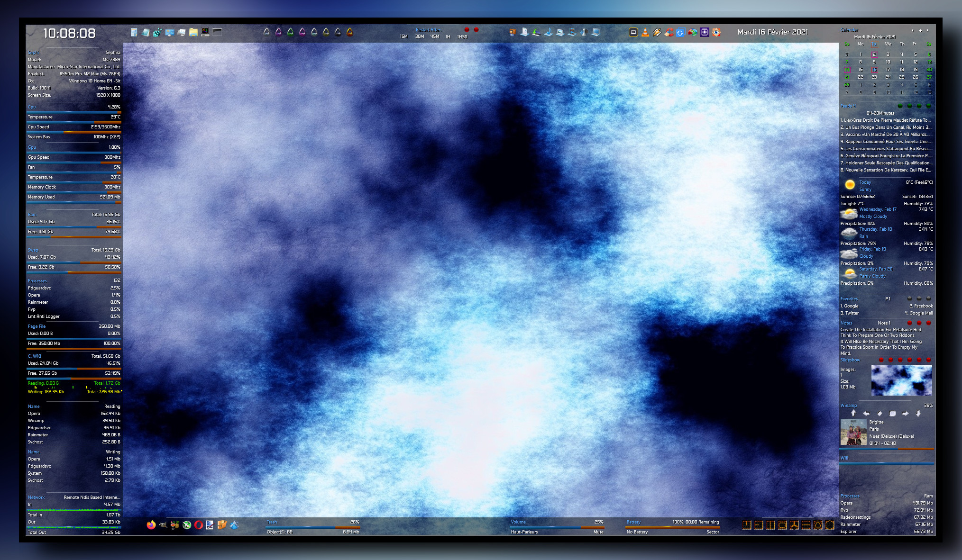962x560 pixels.
Task: Click Winamp left arrow previous control
Action: (866, 414)
